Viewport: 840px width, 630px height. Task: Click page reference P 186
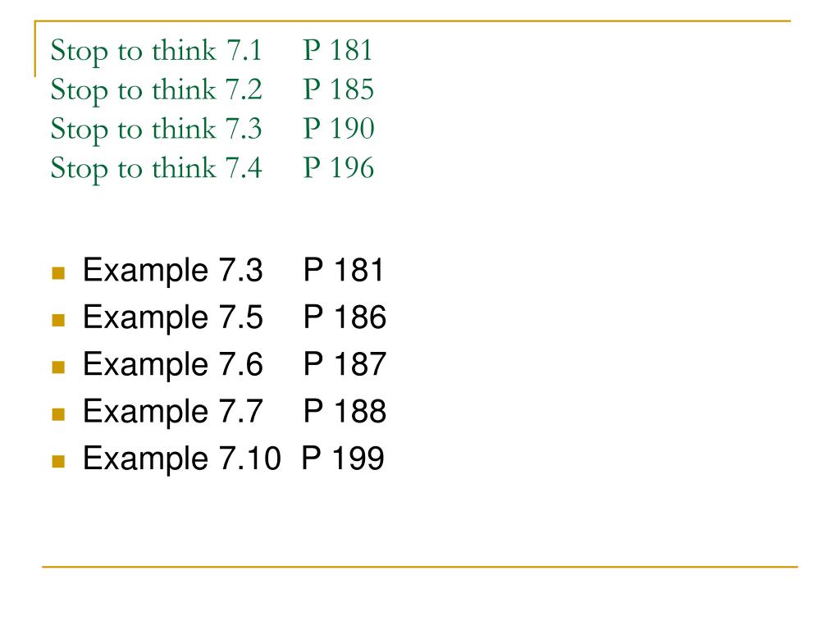pos(345,317)
